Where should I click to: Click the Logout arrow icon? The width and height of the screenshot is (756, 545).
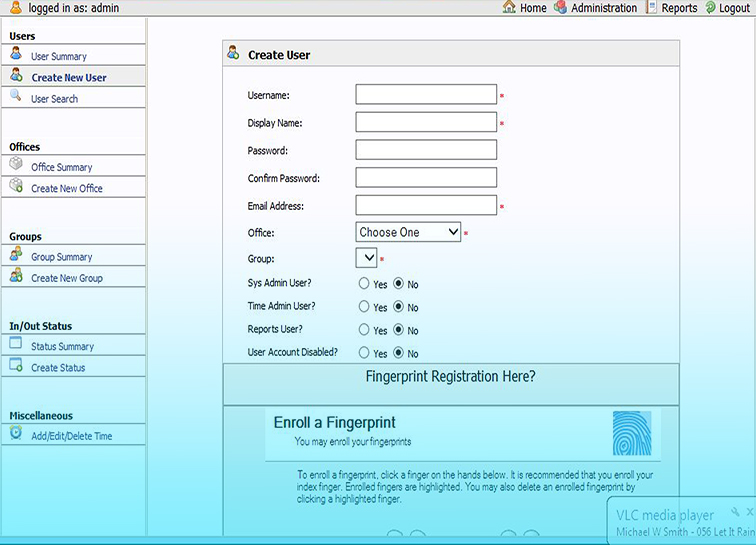[711, 7]
